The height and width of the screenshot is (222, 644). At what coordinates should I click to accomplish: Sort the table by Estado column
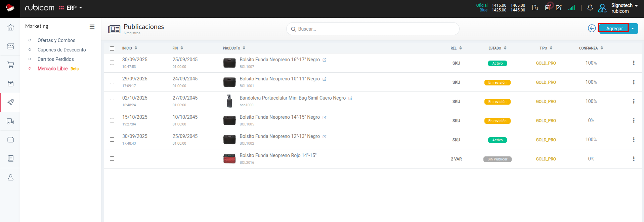tap(497, 48)
